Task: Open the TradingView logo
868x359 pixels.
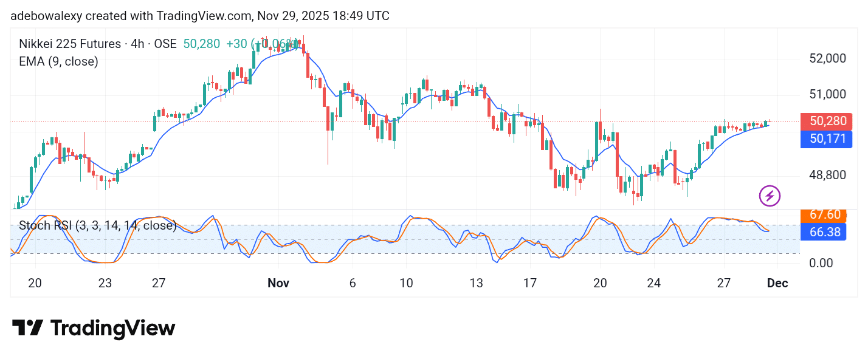Action: [x=94, y=327]
